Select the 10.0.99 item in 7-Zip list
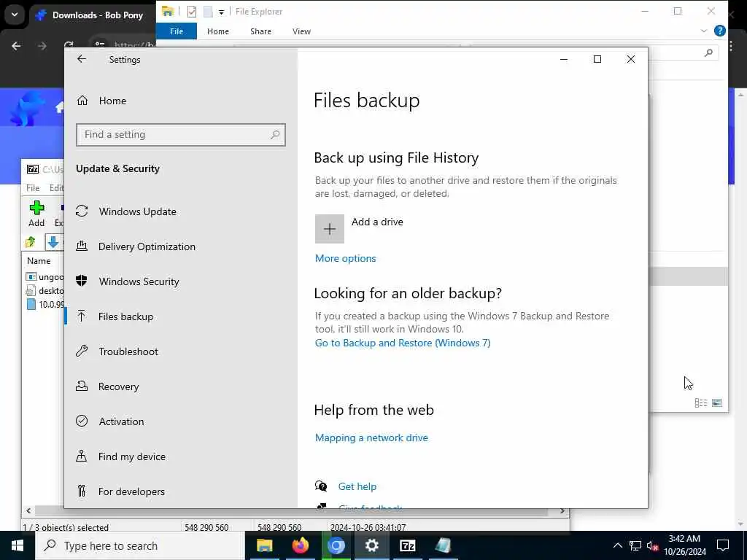747x560 pixels. pos(44,304)
